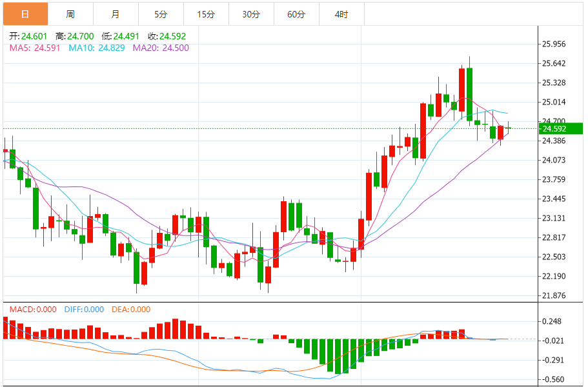Click the 低:24.491 low price value
Viewport: 588px width, 387px height.
click(x=120, y=36)
